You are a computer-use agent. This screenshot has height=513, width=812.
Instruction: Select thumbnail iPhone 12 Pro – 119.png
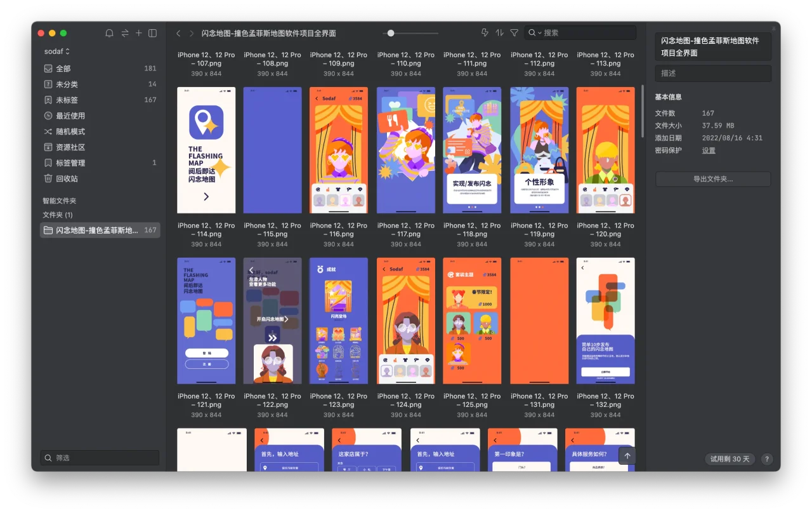pyautogui.click(x=539, y=150)
